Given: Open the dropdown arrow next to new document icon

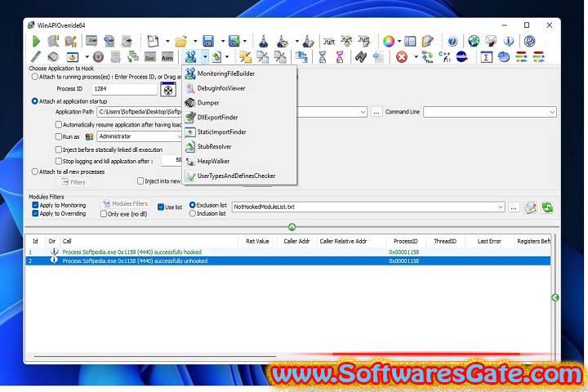Looking at the screenshot, I should click(x=167, y=42).
